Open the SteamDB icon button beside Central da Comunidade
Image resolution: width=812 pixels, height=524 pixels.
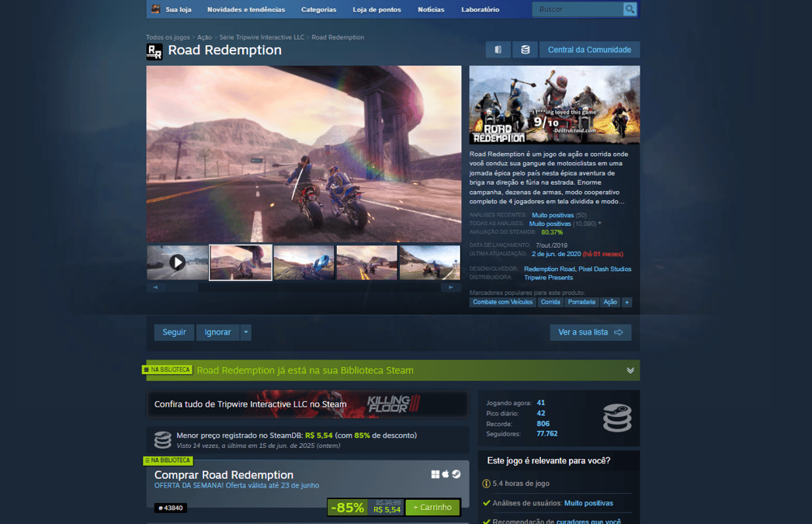point(525,50)
